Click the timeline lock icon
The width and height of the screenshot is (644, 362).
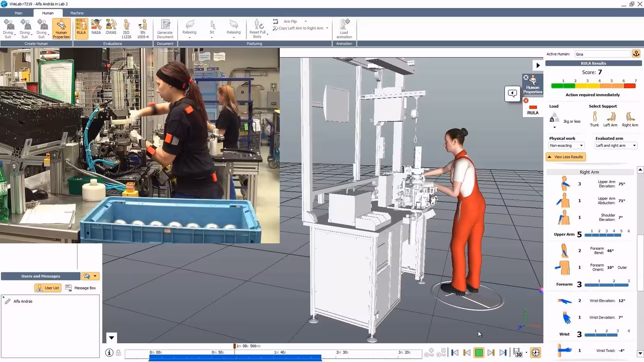point(118,353)
